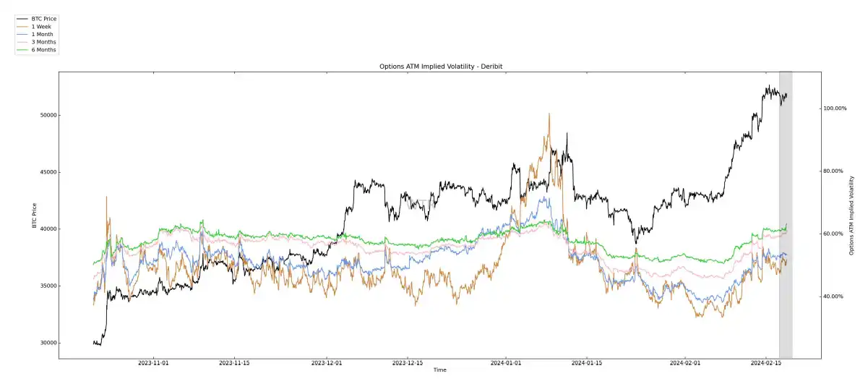Click the '2024-01-01' date tick label
The width and height of the screenshot is (868, 384).
click(x=506, y=364)
